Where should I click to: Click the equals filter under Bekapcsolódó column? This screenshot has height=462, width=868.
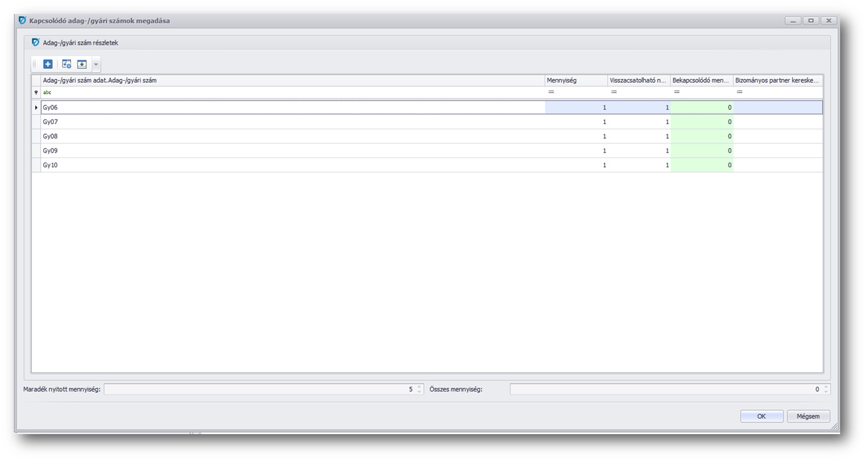tap(676, 92)
